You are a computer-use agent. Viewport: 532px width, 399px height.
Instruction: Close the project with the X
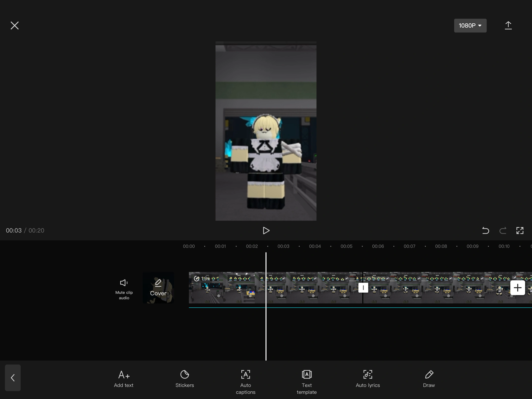[x=15, y=26]
